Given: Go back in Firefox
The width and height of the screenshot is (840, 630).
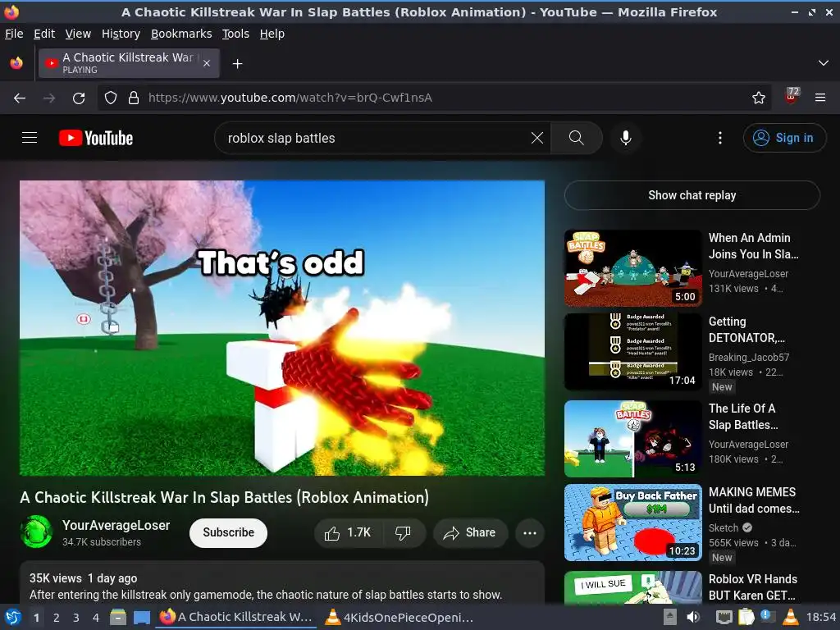Looking at the screenshot, I should 20,98.
